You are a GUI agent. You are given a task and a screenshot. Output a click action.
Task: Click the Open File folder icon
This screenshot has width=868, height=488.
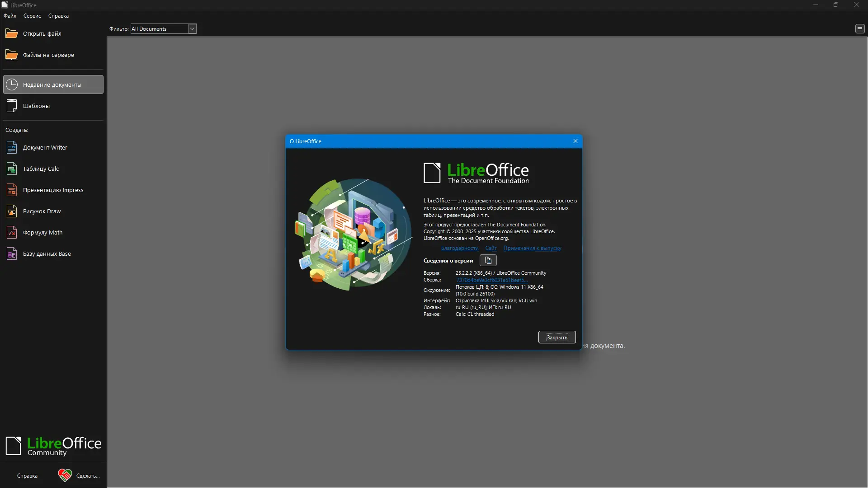[x=12, y=34]
